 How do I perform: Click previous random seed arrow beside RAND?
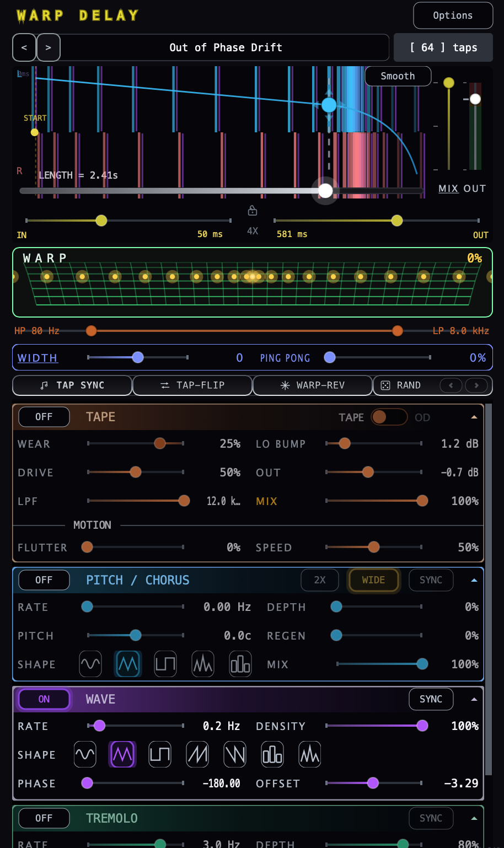pyautogui.click(x=451, y=385)
